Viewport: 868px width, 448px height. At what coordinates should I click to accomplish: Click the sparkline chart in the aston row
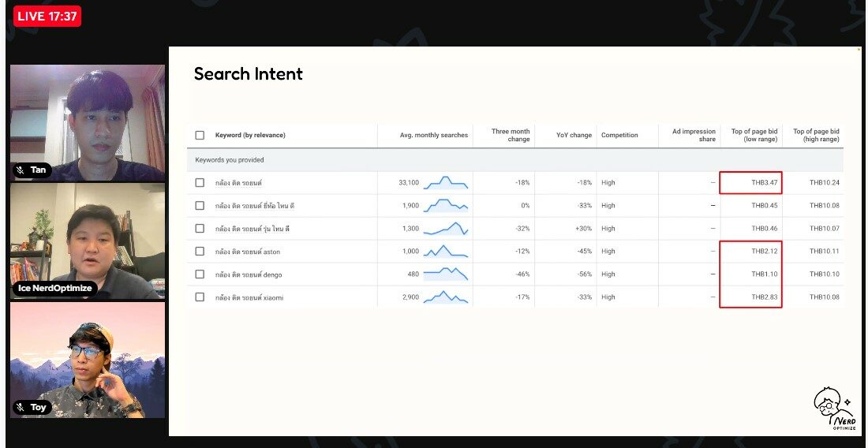coord(446,252)
